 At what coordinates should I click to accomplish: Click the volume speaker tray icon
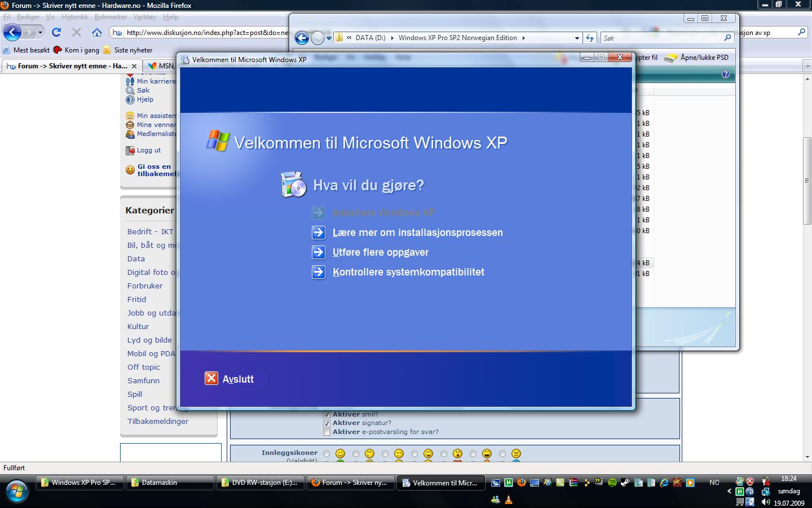click(x=765, y=502)
